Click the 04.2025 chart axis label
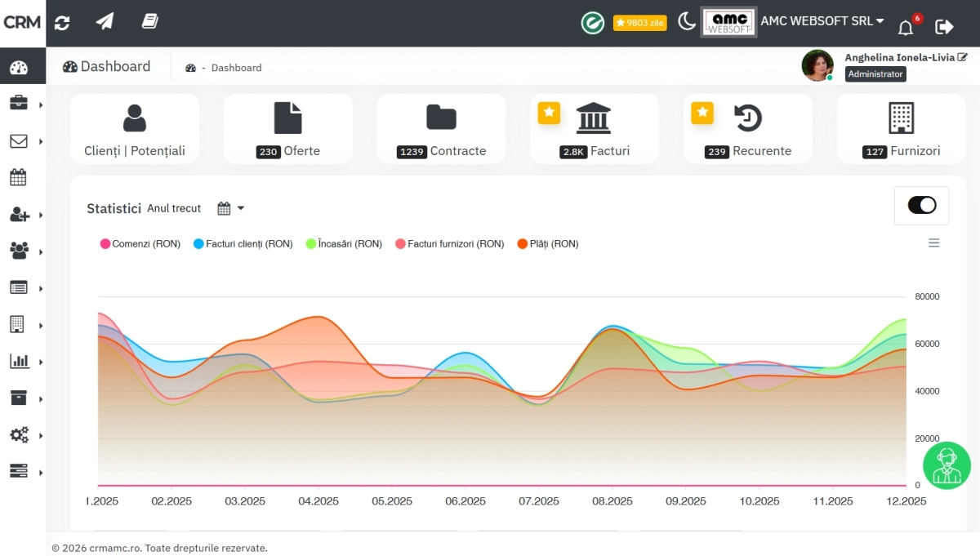 click(x=318, y=501)
